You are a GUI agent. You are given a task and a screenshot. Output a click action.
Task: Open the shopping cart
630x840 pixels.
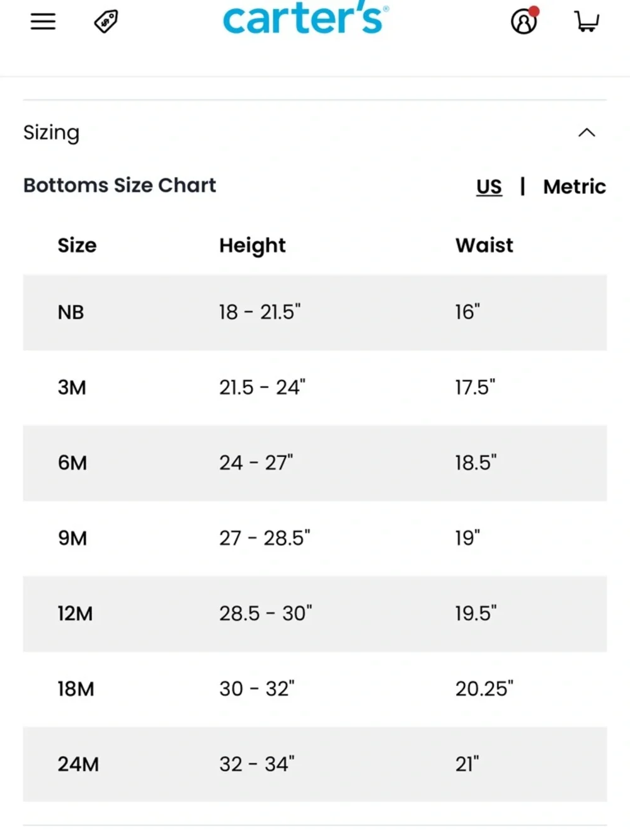click(587, 21)
